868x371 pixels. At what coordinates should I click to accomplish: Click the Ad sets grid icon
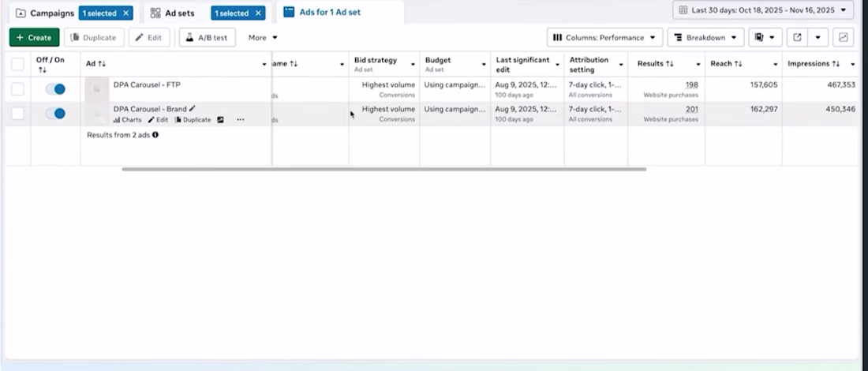tap(155, 13)
